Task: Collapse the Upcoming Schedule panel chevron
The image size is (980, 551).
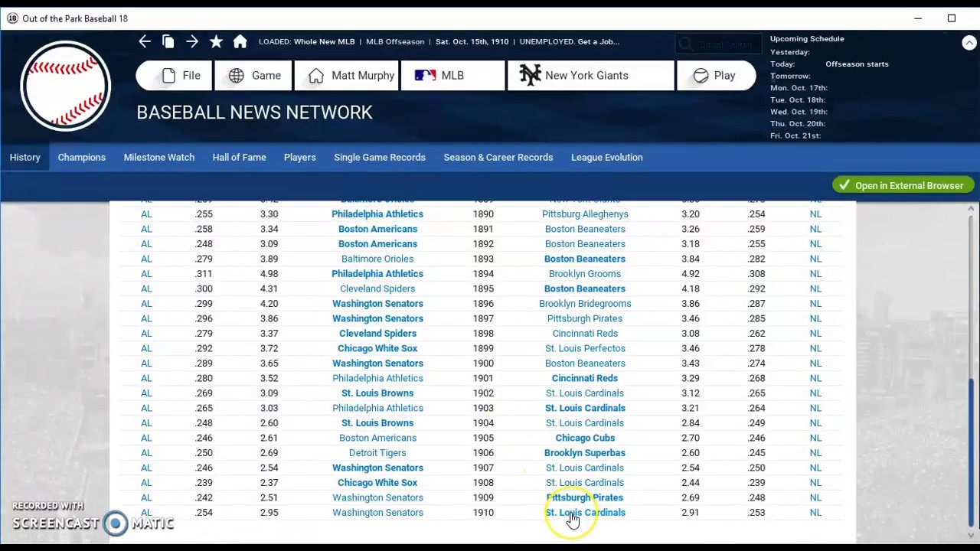Action: point(969,44)
